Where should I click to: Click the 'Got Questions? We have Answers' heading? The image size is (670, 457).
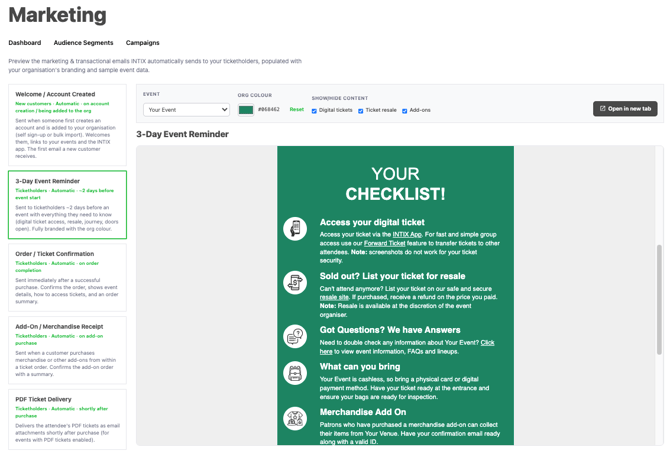(390, 330)
